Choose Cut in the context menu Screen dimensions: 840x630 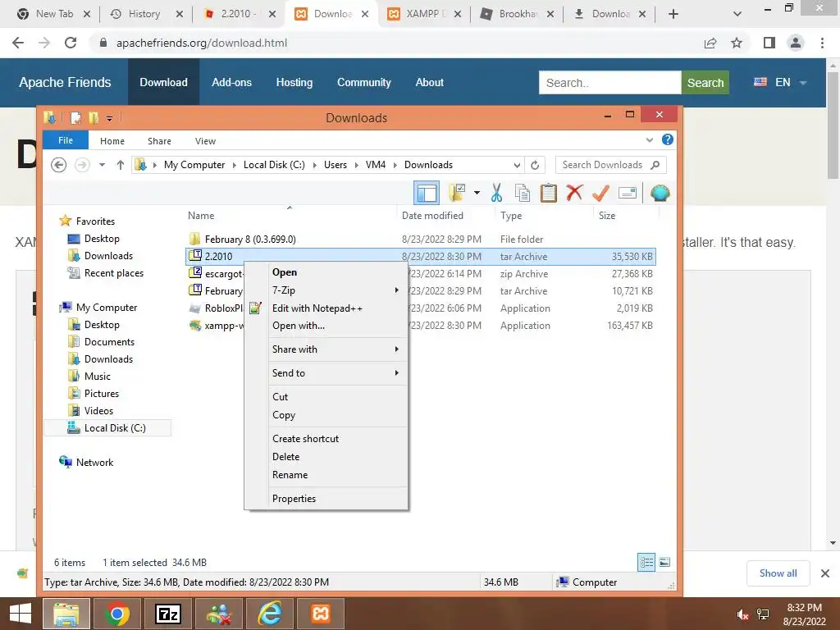[326, 396]
